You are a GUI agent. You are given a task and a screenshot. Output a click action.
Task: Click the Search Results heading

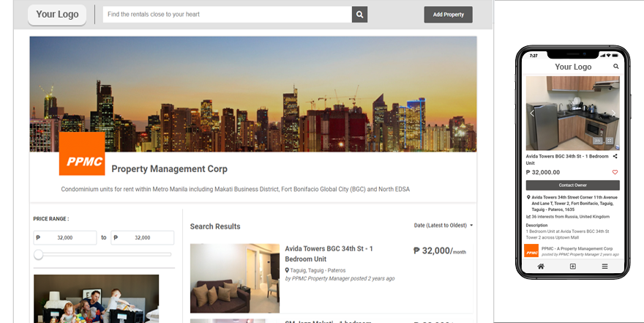pos(215,226)
